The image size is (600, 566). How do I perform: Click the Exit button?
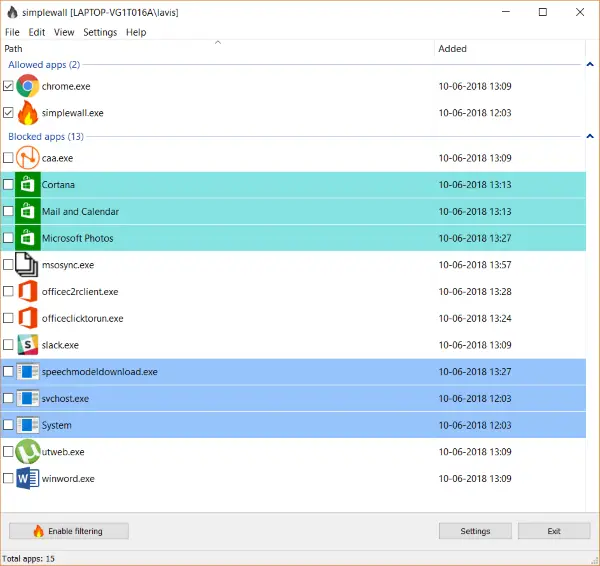pyautogui.click(x=554, y=531)
